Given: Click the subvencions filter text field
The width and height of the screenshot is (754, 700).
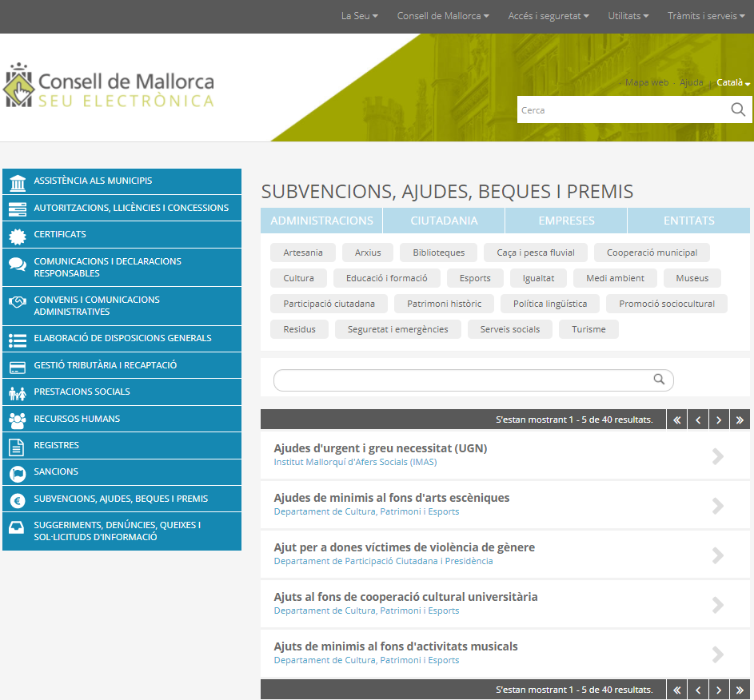Looking at the screenshot, I should point(462,380).
